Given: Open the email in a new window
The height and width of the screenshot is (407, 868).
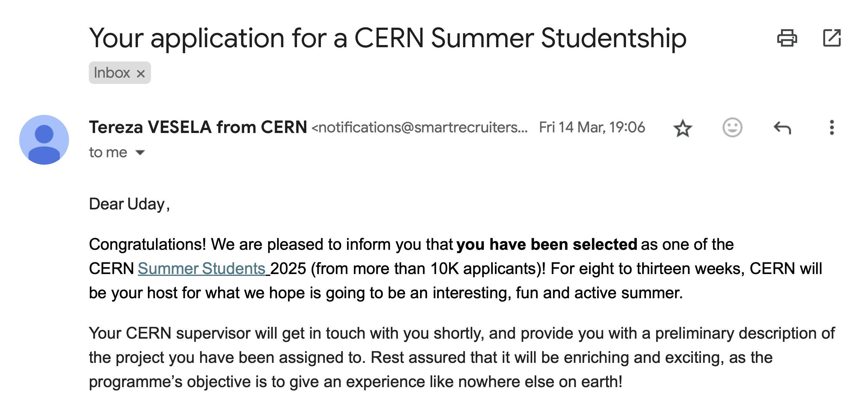Looking at the screenshot, I should click(832, 38).
